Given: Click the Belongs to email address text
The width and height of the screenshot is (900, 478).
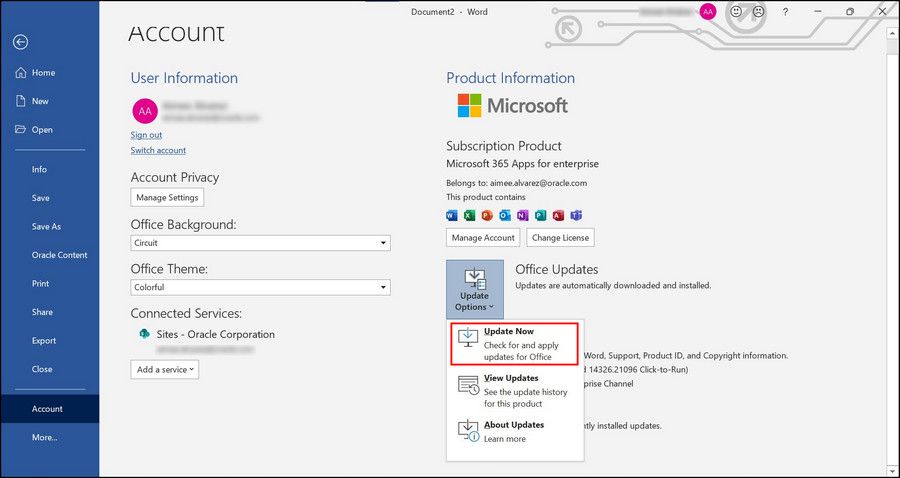Looking at the screenshot, I should click(537, 184).
